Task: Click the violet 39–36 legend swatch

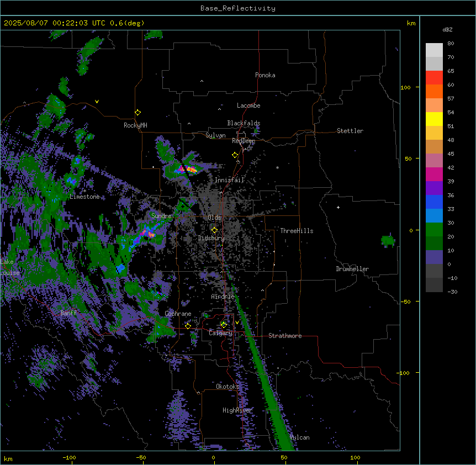Action: pyautogui.click(x=434, y=188)
